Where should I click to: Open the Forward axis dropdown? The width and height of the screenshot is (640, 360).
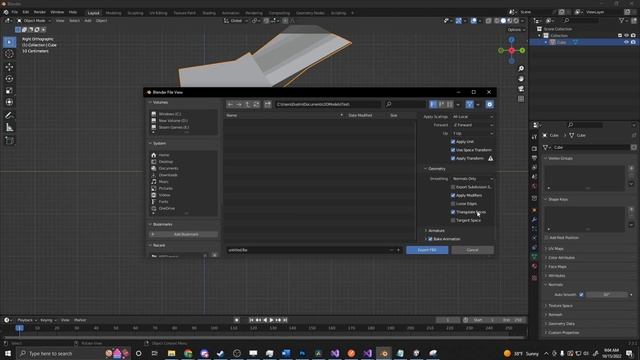click(472, 125)
